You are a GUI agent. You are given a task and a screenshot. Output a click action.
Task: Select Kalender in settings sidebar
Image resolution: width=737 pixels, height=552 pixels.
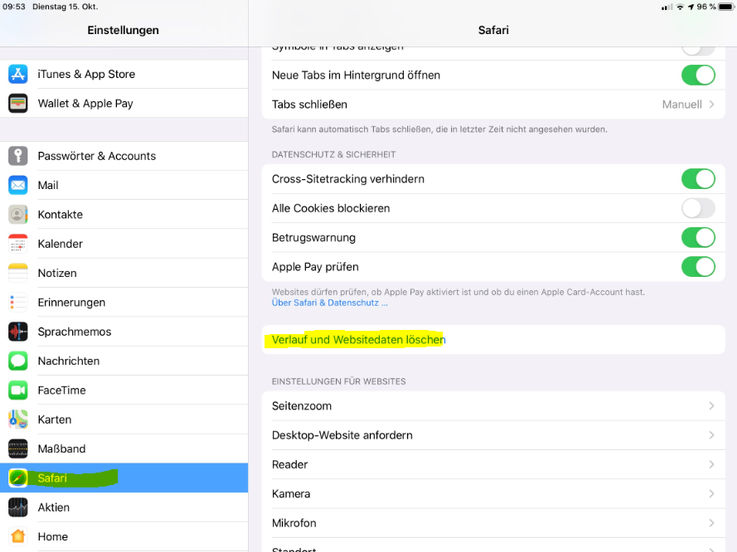pyautogui.click(x=124, y=244)
